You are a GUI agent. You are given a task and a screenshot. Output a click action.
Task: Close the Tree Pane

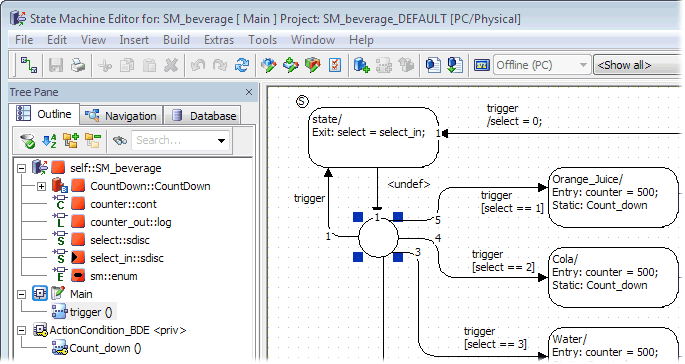click(249, 92)
